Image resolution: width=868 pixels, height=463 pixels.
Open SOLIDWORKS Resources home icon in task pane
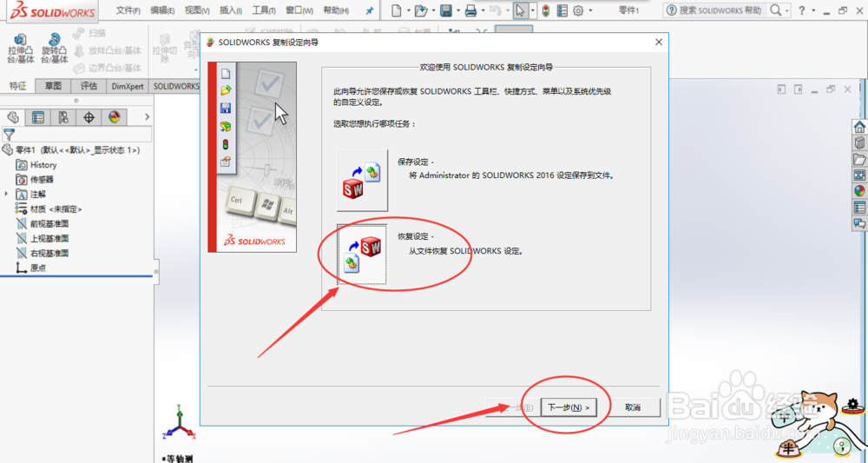coord(859,127)
